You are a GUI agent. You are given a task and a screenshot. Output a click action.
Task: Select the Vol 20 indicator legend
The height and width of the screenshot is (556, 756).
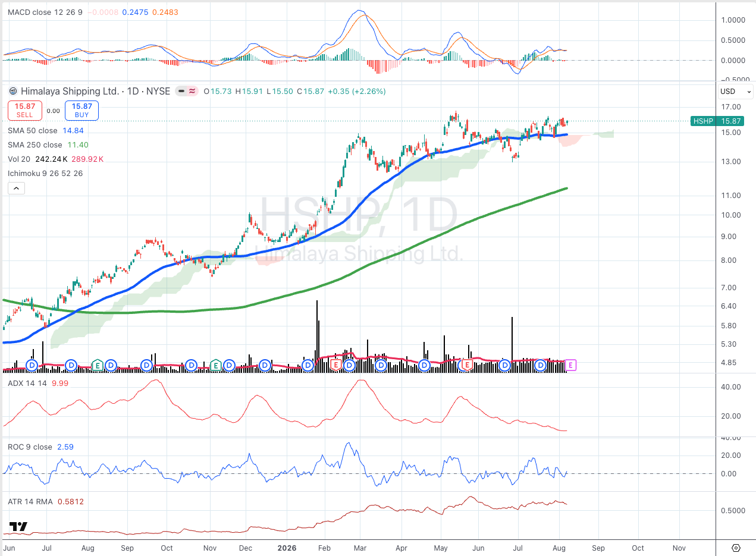pyautogui.click(x=20, y=159)
